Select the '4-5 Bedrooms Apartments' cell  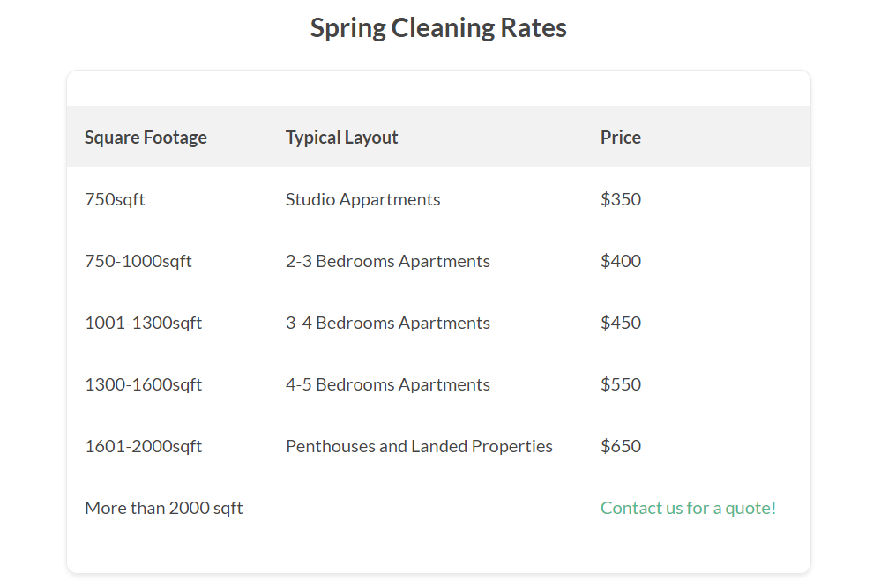(388, 384)
